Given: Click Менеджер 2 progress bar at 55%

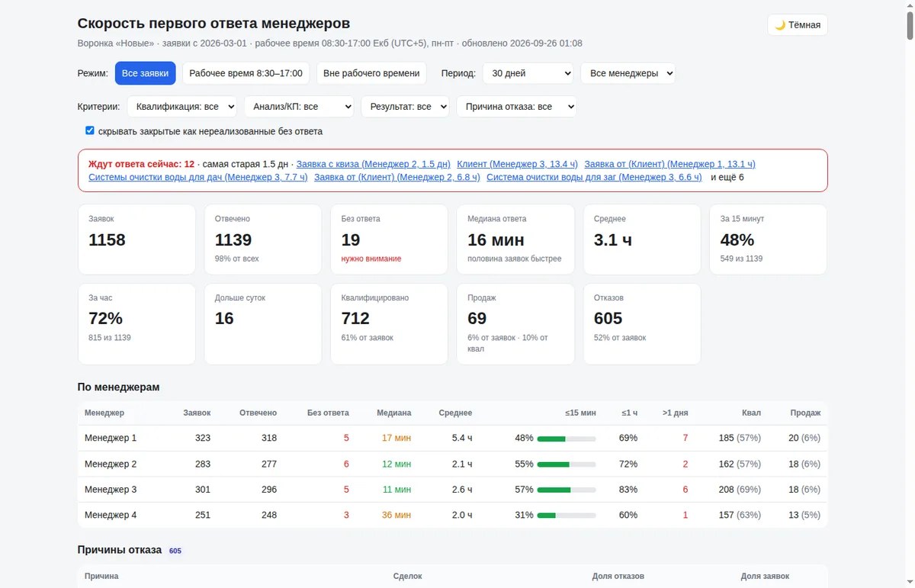Looking at the screenshot, I should pyautogui.click(x=567, y=464).
